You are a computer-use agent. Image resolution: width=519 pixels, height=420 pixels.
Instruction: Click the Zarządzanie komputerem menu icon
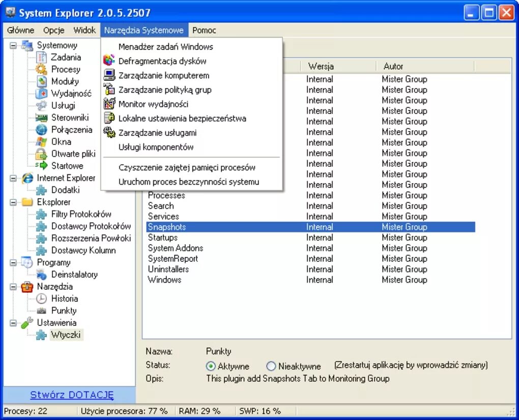tap(109, 75)
